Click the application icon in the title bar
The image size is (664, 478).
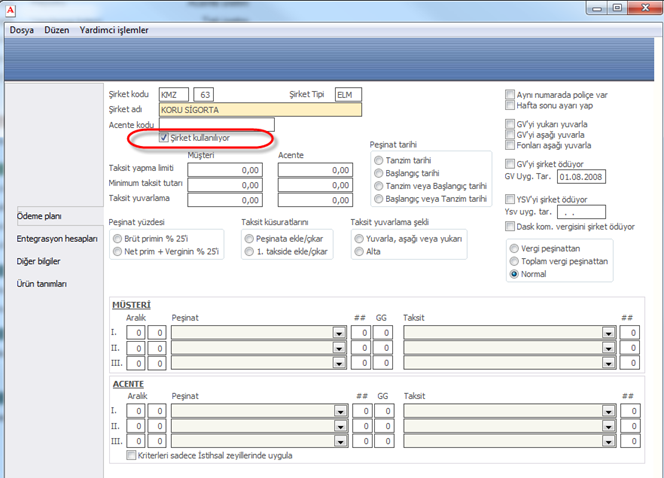11,8
